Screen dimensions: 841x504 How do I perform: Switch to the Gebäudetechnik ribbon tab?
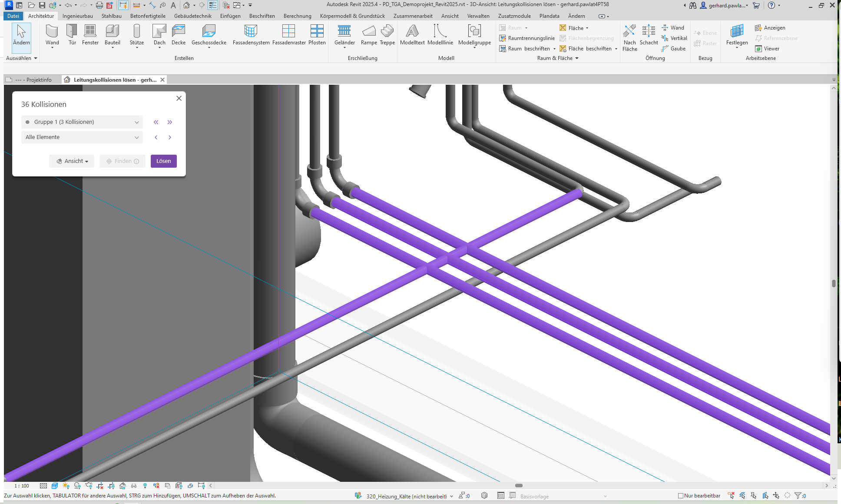pyautogui.click(x=192, y=16)
